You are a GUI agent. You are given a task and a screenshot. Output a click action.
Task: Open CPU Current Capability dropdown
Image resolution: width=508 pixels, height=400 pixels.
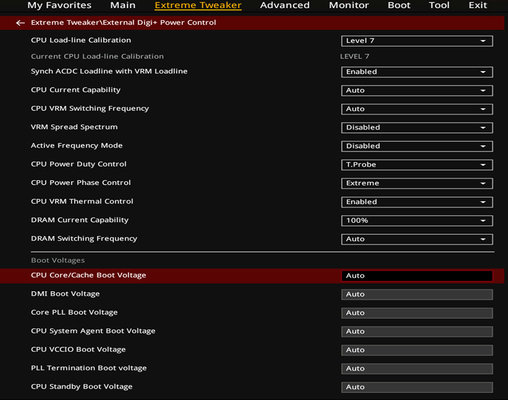[417, 90]
